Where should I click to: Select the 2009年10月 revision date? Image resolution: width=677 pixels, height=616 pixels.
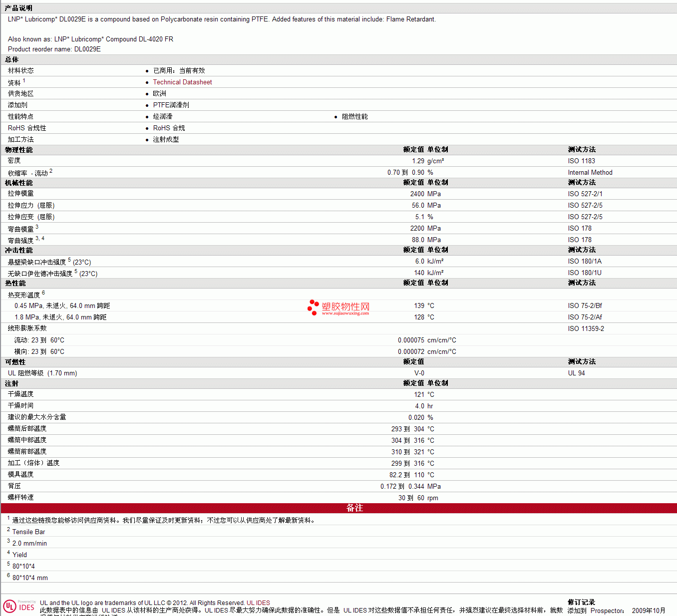pos(649,611)
